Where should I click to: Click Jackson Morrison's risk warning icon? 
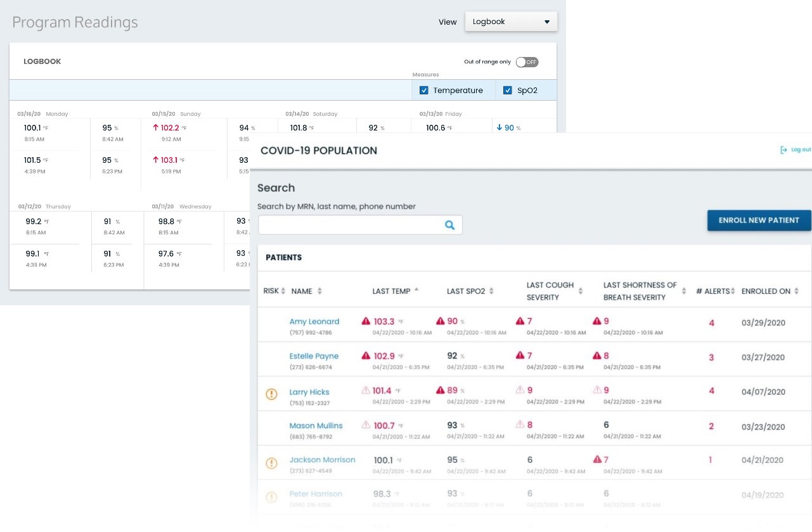point(271,464)
